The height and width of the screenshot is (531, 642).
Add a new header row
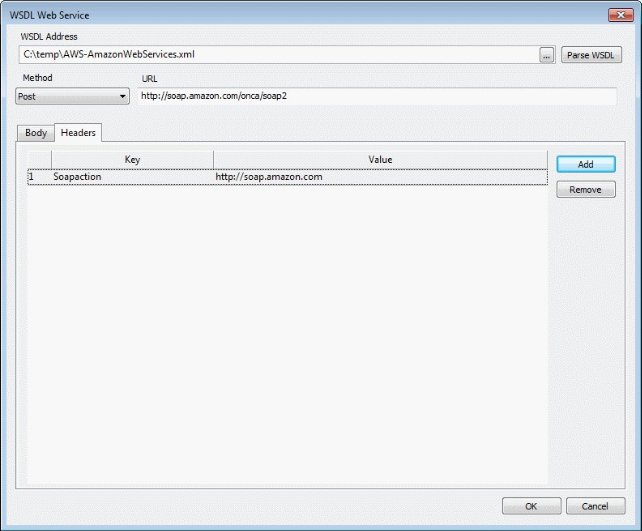[x=586, y=164]
